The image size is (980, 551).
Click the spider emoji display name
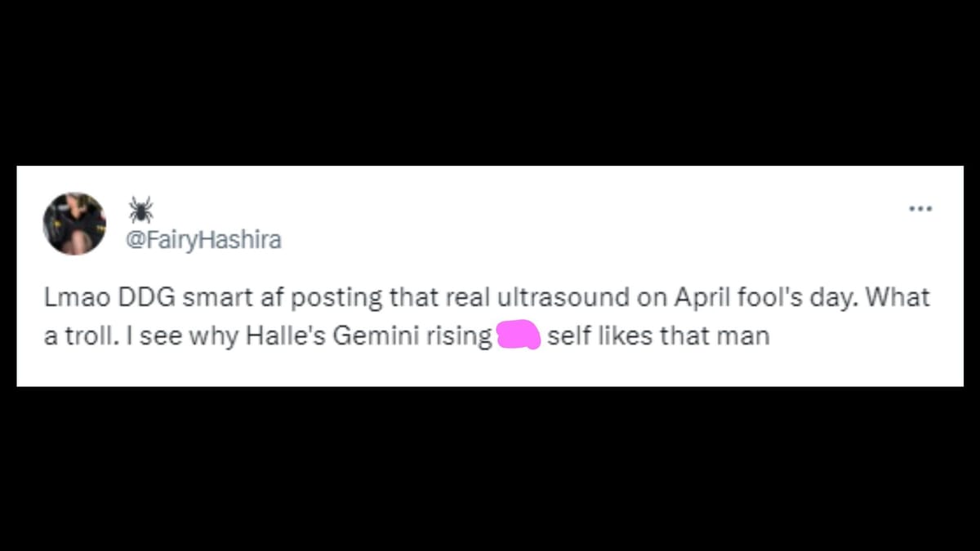(140, 211)
